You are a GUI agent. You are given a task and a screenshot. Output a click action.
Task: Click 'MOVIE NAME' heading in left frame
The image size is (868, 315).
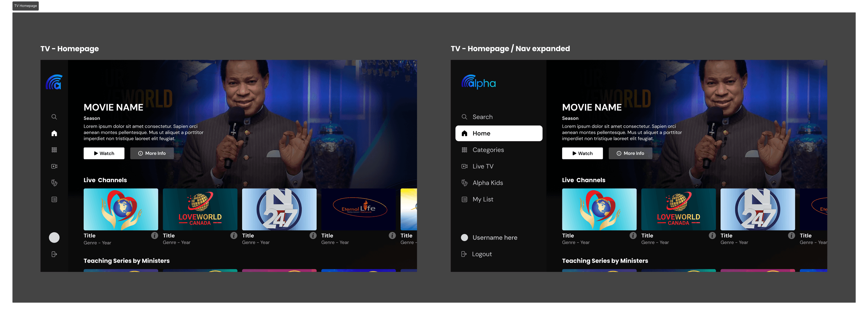click(x=113, y=107)
